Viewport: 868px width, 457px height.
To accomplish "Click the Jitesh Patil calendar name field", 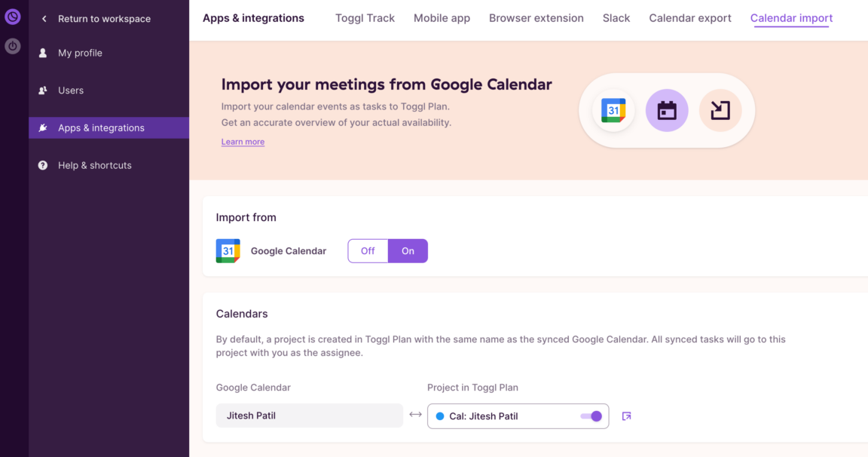I will pos(309,416).
